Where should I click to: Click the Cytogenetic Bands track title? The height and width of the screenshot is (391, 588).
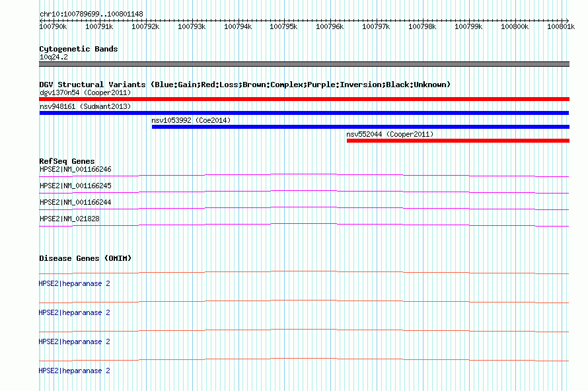coord(79,49)
